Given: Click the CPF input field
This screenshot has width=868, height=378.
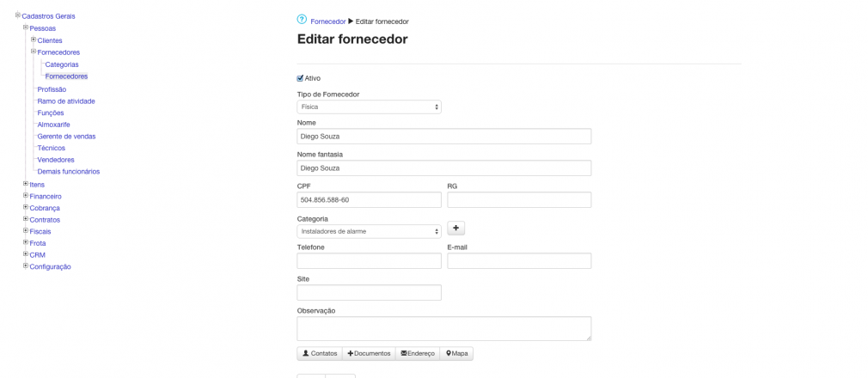Looking at the screenshot, I should coord(370,200).
